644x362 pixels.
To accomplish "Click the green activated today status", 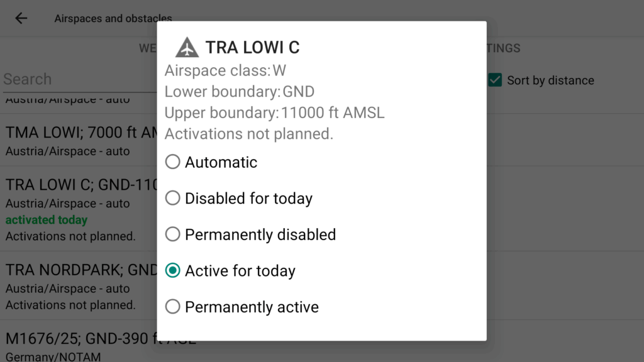I will (x=47, y=220).
